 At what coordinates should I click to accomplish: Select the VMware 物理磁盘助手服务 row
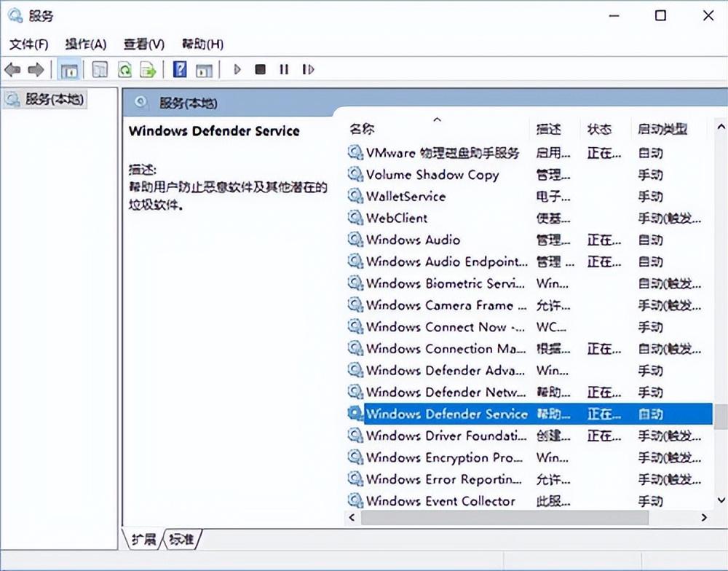click(x=529, y=152)
